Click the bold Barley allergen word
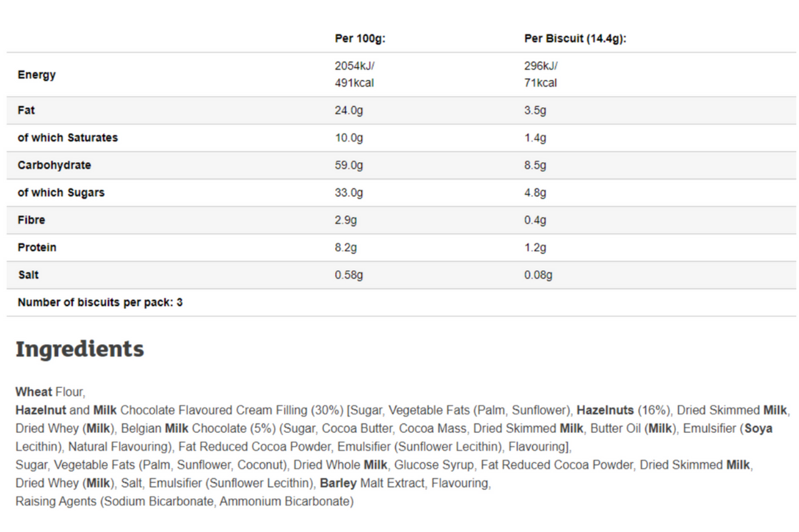 coord(338,483)
